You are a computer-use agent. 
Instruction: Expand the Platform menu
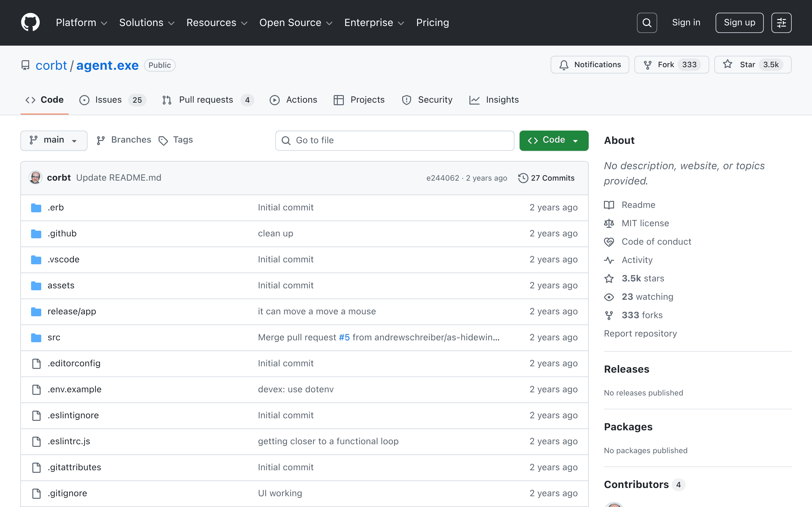pyautogui.click(x=82, y=23)
